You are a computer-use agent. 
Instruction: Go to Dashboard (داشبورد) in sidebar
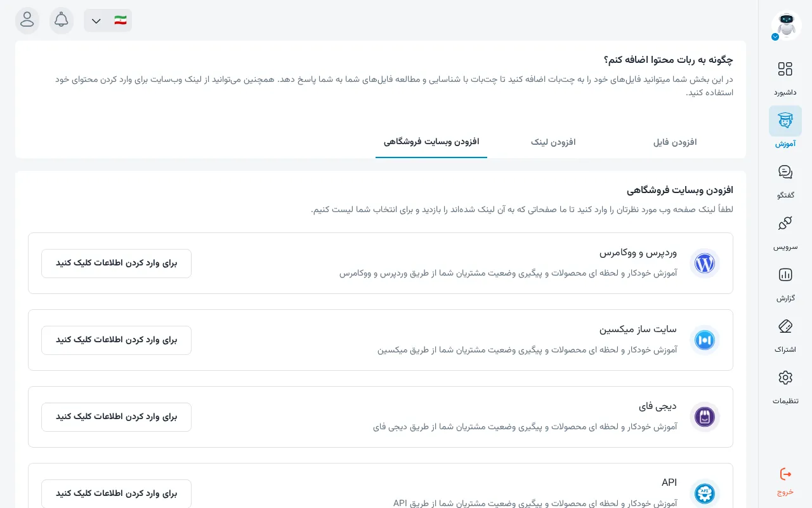[x=785, y=79]
